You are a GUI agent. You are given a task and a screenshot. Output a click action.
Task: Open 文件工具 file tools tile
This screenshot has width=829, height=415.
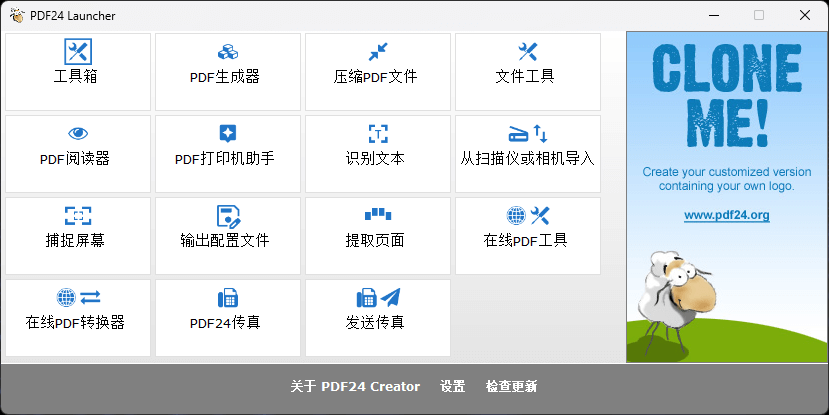click(527, 71)
